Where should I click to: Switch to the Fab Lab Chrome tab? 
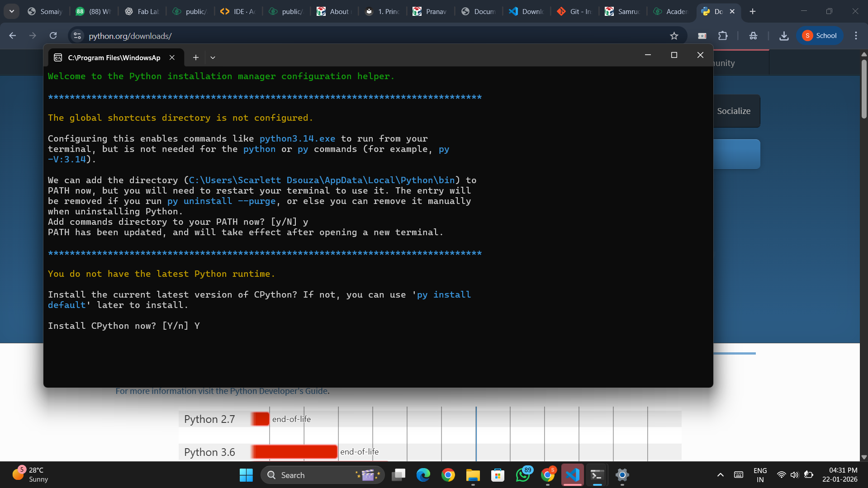(x=142, y=11)
